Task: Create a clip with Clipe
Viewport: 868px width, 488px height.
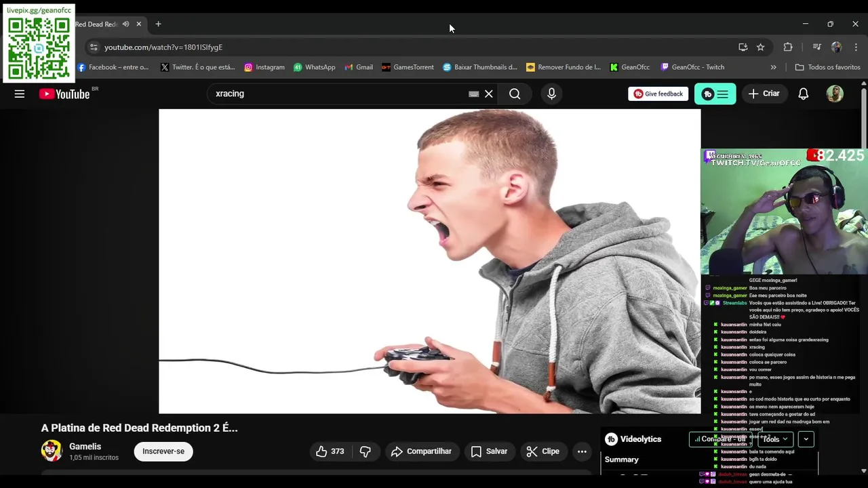Action: pyautogui.click(x=543, y=451)
